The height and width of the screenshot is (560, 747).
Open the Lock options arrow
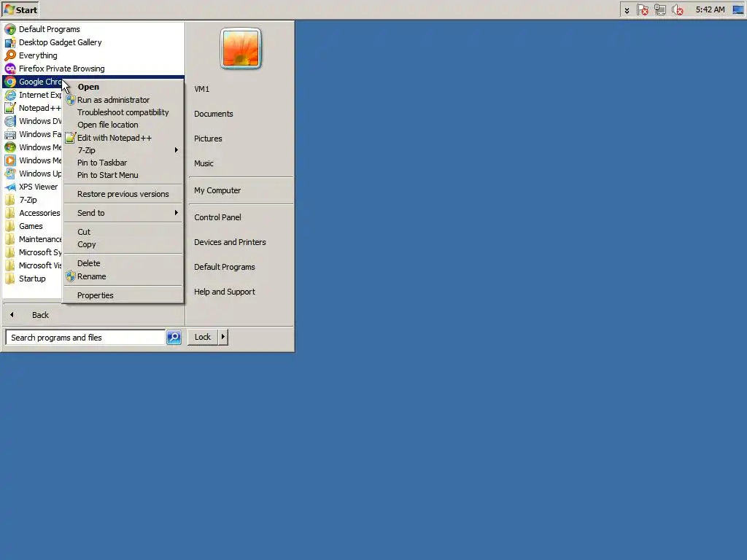pos(222,337)
